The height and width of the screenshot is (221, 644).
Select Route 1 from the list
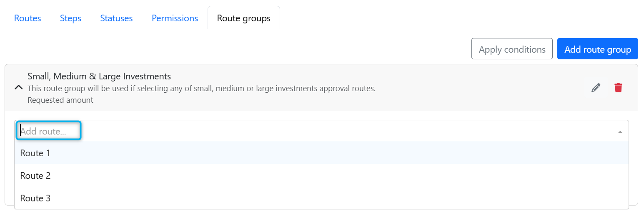tap(321, 153)
